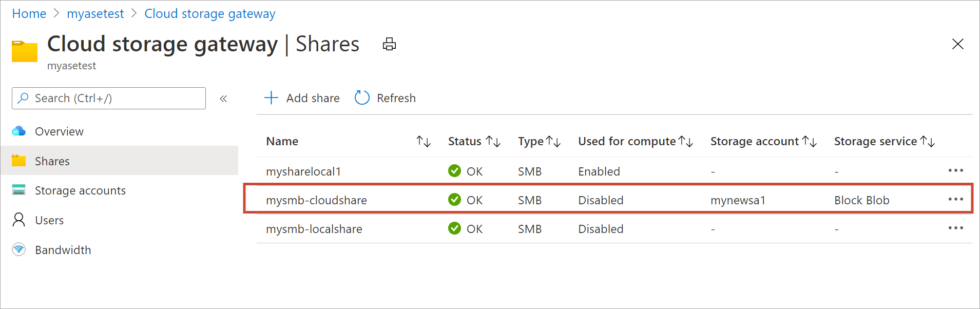Click the print icon beside Shares title
Screen dimensions: 980x309
(x=389, y=44)
